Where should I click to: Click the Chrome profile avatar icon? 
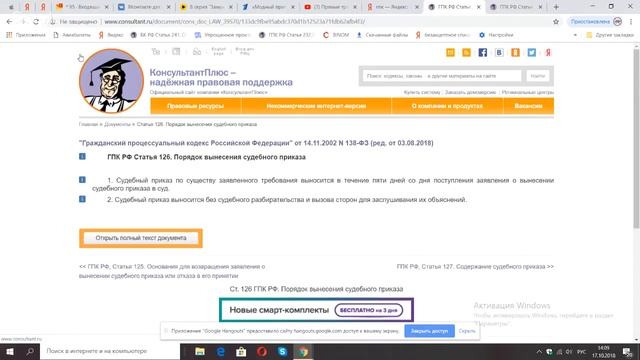(618, 22)
